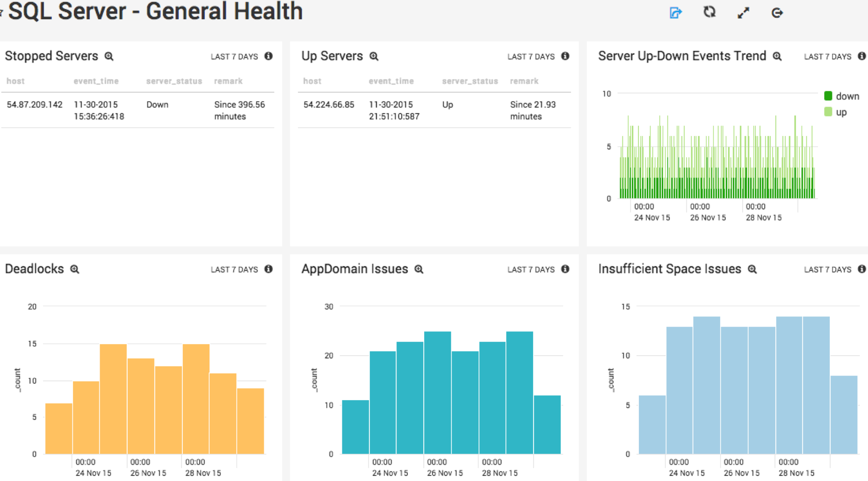The image size is (868, 481).
Task: Open search for AppDomain Issues panel
Action: coord(419,269)
